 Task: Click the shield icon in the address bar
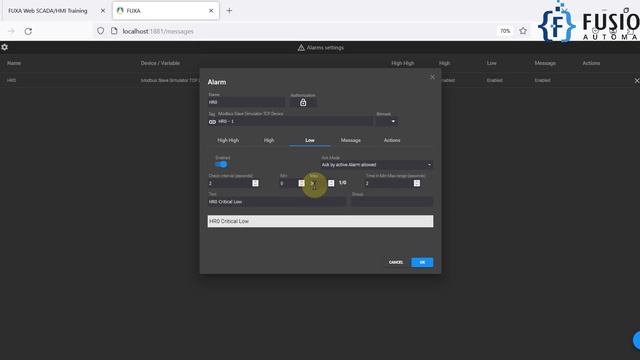pyautogui.click(x=100, y=31)
